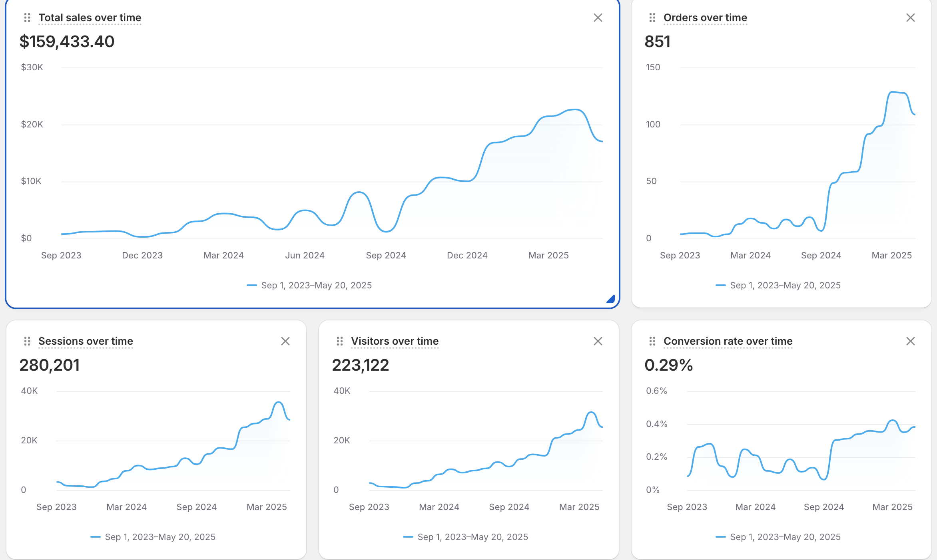Screen dimensions: 937x560
Task: Click legend color line under Orders chart
Action: click(x=720, y=285)
